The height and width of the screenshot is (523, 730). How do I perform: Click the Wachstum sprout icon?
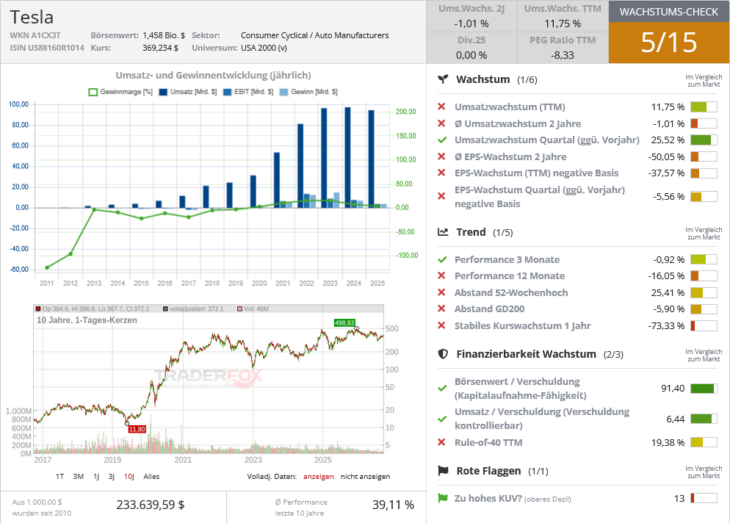point(443,79)
